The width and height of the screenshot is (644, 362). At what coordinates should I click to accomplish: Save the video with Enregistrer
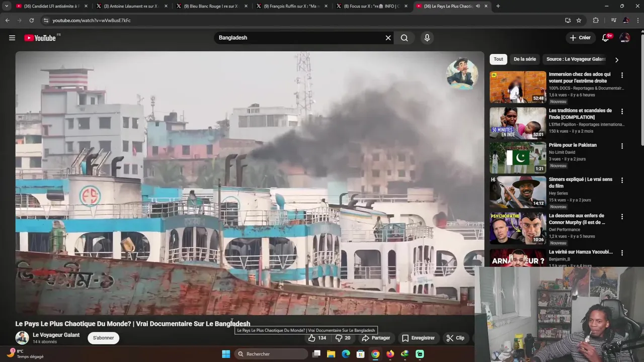click(x=418, y=338)
